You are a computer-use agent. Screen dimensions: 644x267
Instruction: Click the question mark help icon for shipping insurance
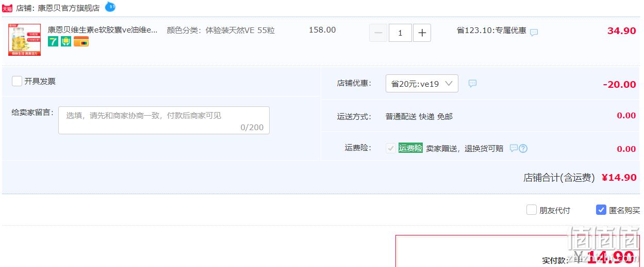523,148
